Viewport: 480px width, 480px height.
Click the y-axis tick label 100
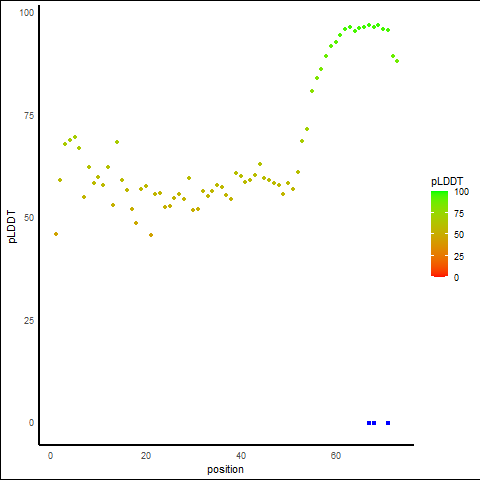coord(27,13)
